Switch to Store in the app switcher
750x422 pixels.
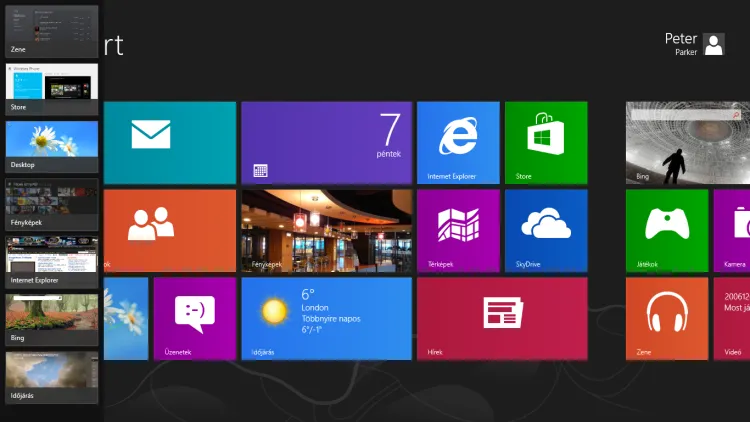click(52, 88)
